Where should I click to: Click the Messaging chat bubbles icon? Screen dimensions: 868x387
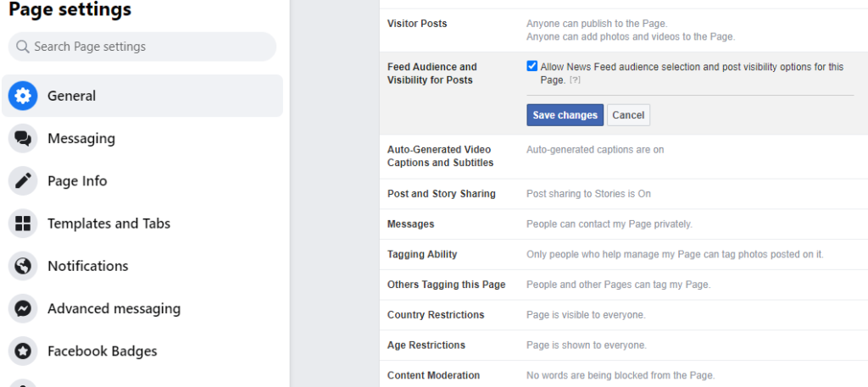(x=23, y=138)
